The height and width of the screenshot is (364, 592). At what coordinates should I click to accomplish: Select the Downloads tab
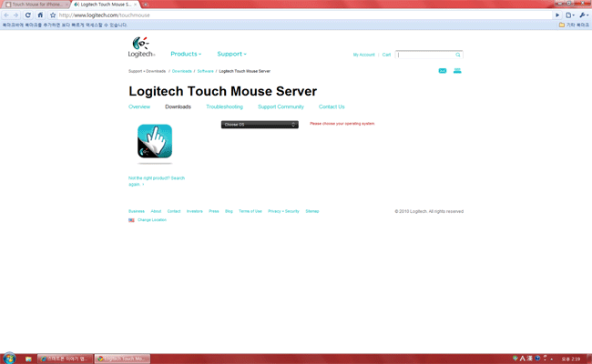(178, 106)
